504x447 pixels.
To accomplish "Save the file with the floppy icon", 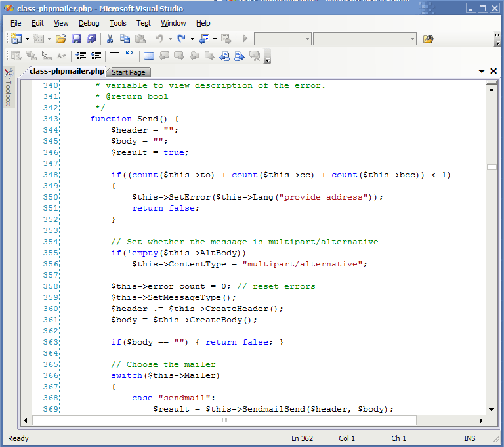I will (x=76, y=39).
